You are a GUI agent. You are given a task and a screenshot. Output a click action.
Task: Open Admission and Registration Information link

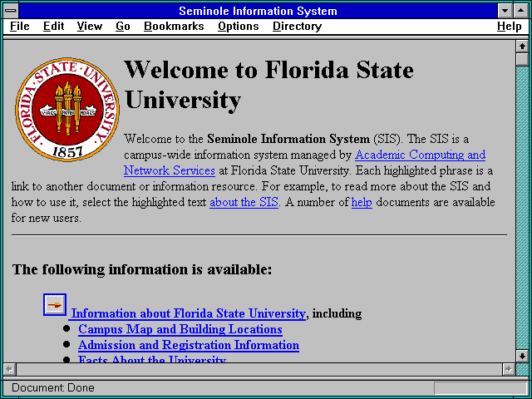pyautogui.click(x=189, y=345)
